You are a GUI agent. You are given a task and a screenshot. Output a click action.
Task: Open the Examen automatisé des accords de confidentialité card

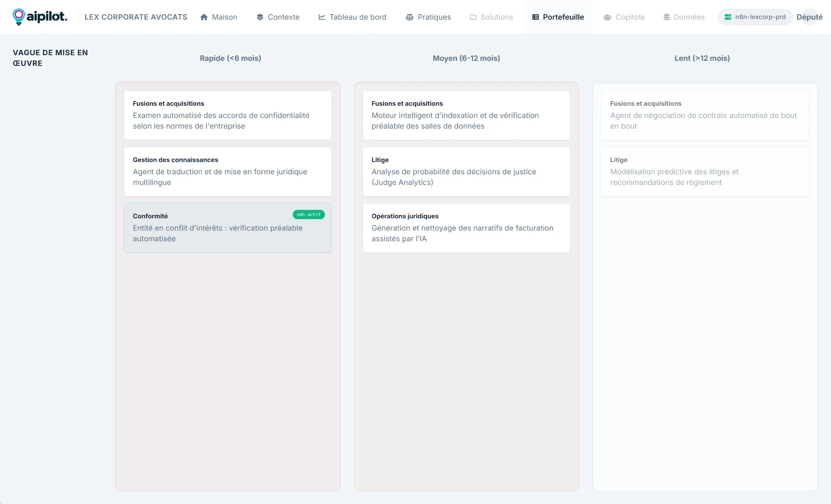pos(228,115)
